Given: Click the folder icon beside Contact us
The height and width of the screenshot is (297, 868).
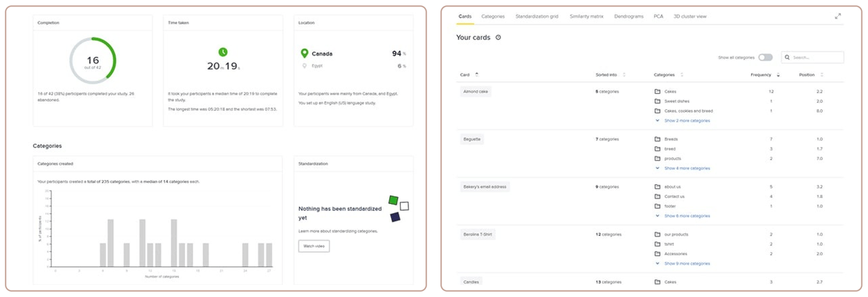Looking at the screenshot, I should 658,197.
